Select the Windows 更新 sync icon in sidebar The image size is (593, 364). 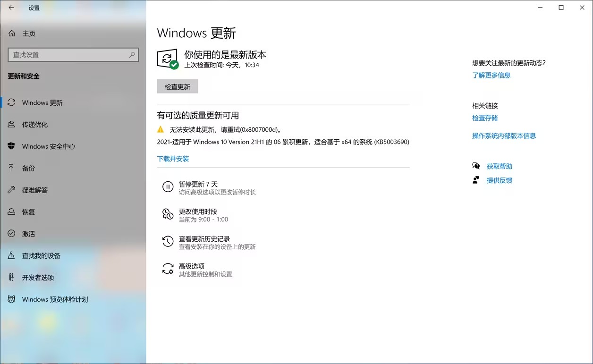point(12,102)
